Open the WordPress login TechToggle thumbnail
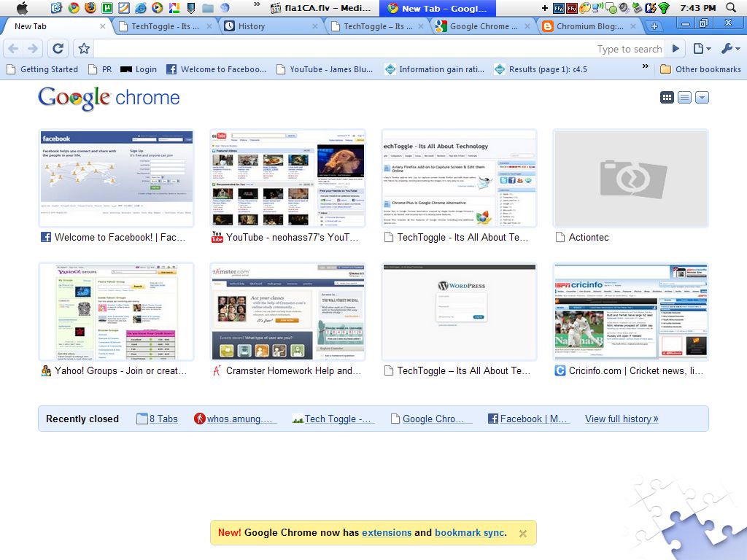747x560 pixels. click(x=460, y=311)
